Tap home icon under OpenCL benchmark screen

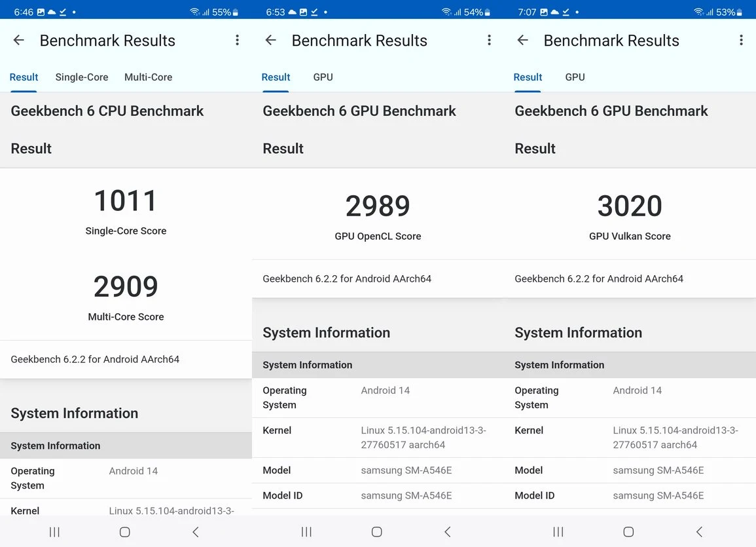point(377,531)
